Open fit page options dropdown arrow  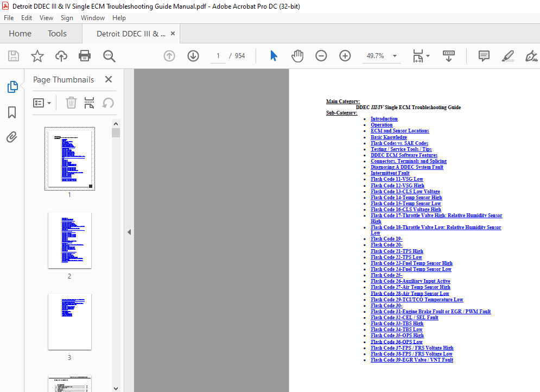point(428,56)
